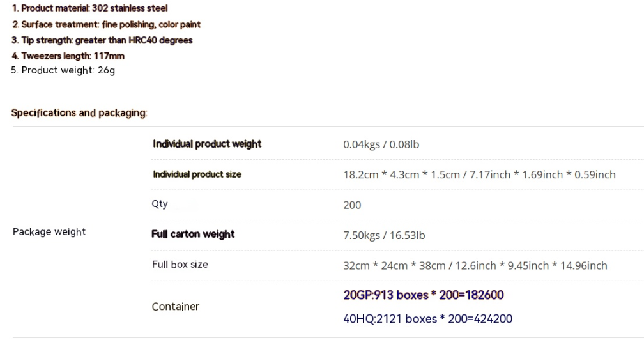Click the quantity value 200
This screenshot has width=644, height=340.
point(352,205)
